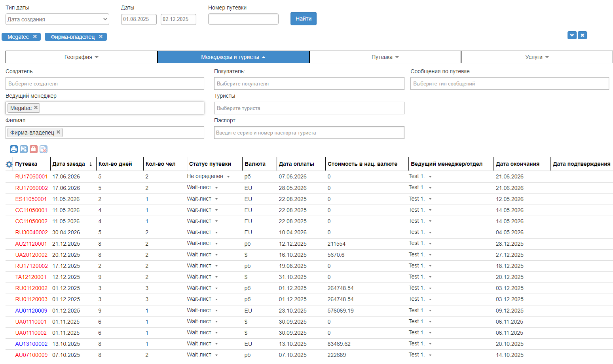Click the Номер путевки input field
This screenshot has width=613, height=364.
tap(243, 19)
